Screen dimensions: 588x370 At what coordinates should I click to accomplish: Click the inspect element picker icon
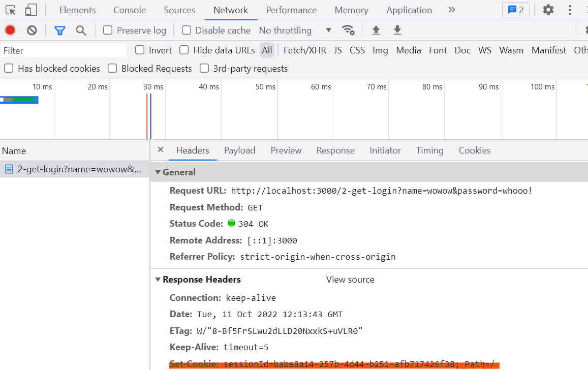(11, 10)
